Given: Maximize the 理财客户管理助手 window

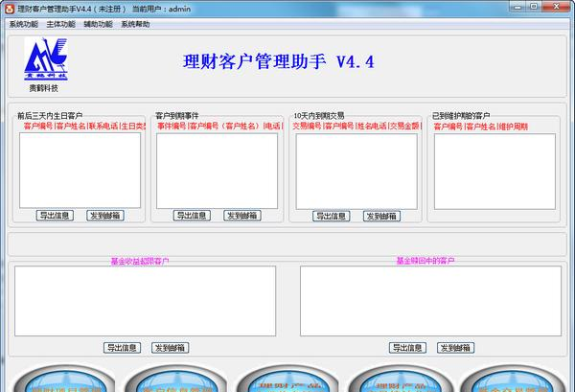Looking at the screenshot, I should 534,7.
